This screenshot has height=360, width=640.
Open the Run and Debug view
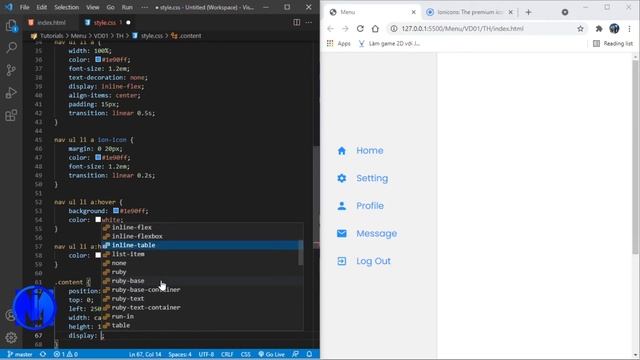click(x=11, y=93)
